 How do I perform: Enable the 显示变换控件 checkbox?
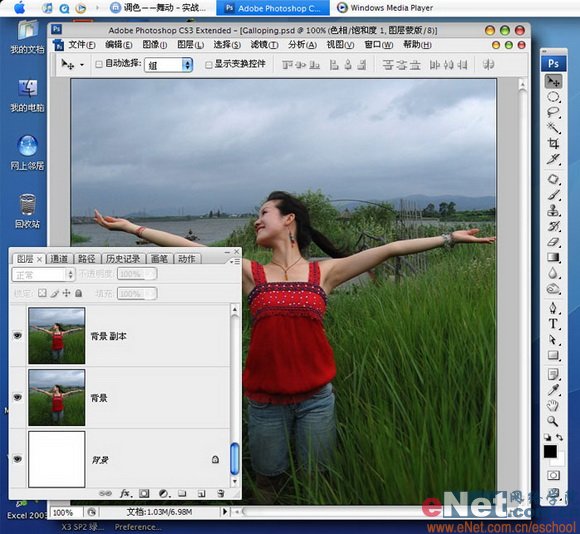(x=209, y=65)
